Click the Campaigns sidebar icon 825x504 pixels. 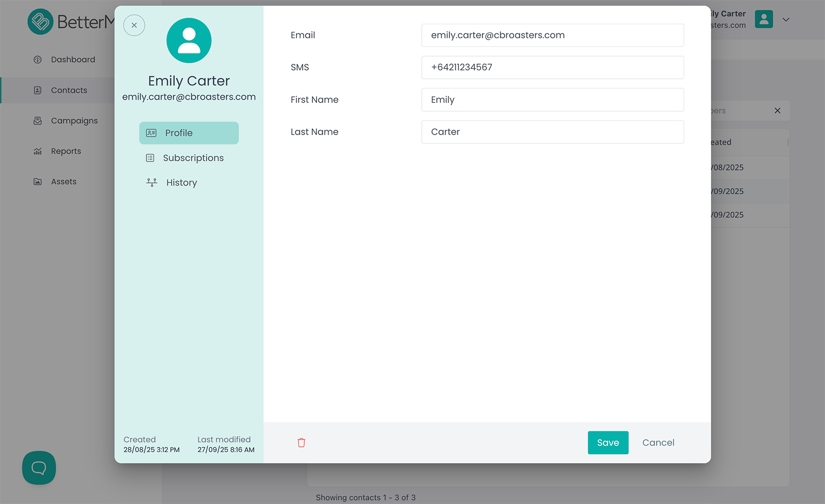(38, 121)
